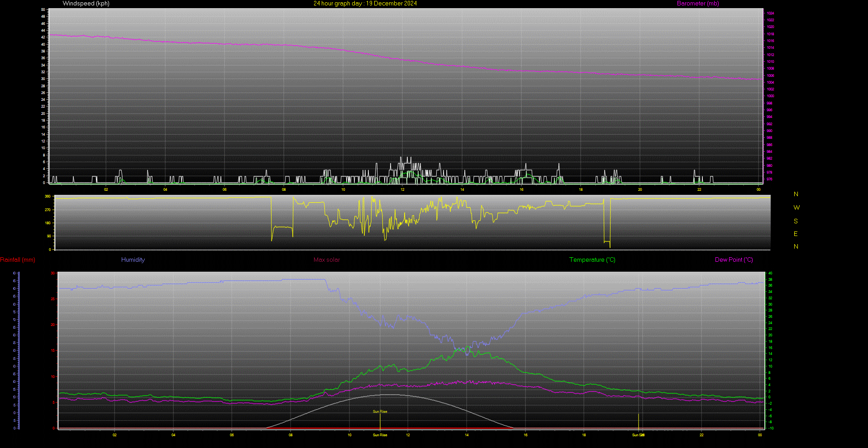The width and height of the screenshot is (868, 448).
Task: Click 40 on the green temperature axis
Action: (x=770, y=273)
